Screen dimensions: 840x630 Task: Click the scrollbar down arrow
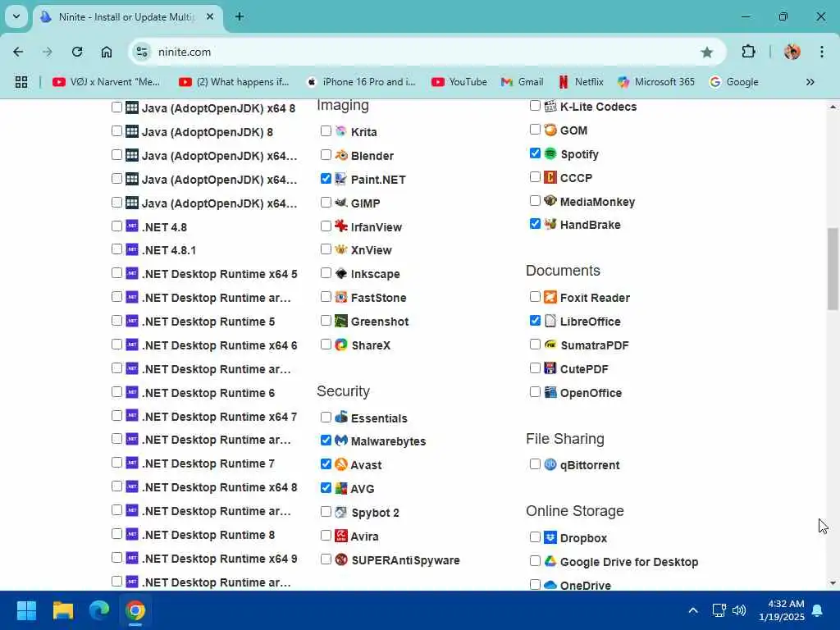click(832, 583)
